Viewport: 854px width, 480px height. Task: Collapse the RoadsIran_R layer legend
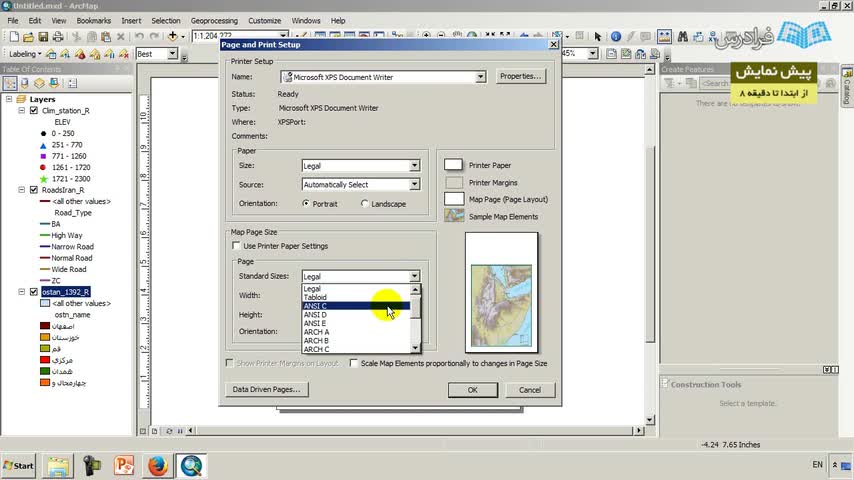22,190
